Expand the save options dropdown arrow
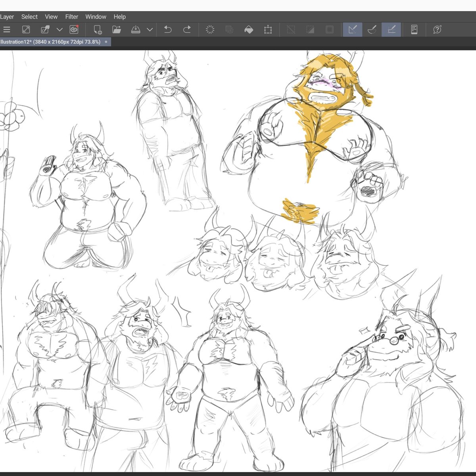The width and height of the screenshot is (476, 476). click(150, 29)
